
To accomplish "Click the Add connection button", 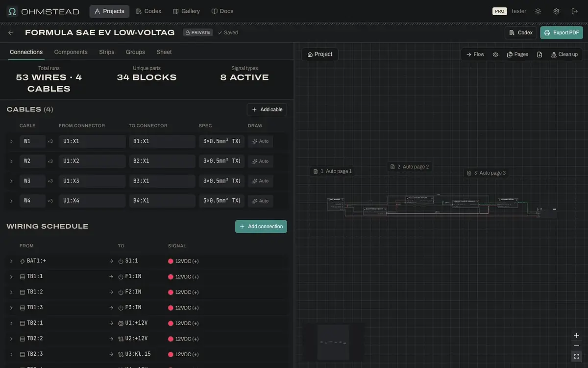I will point(261,226).
